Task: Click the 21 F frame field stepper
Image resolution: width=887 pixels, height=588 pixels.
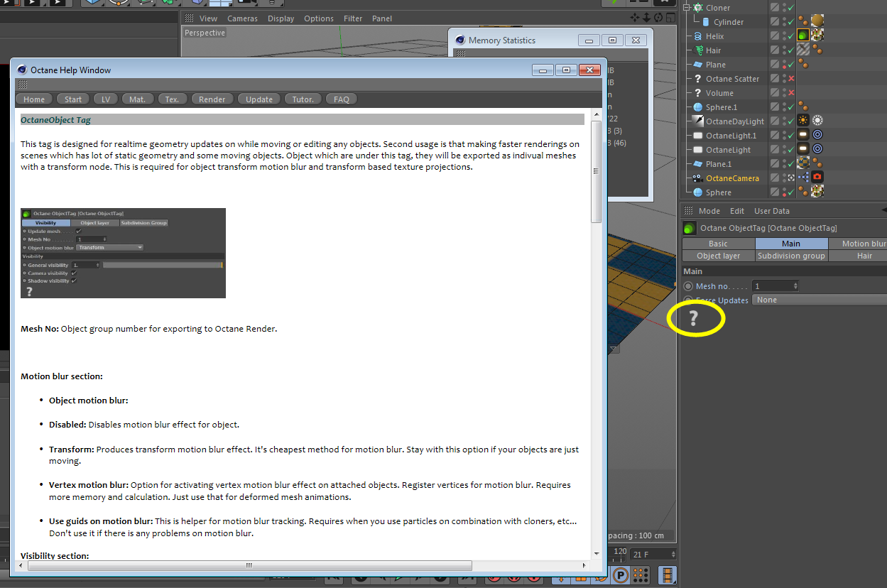Action: tap(673, 555)
